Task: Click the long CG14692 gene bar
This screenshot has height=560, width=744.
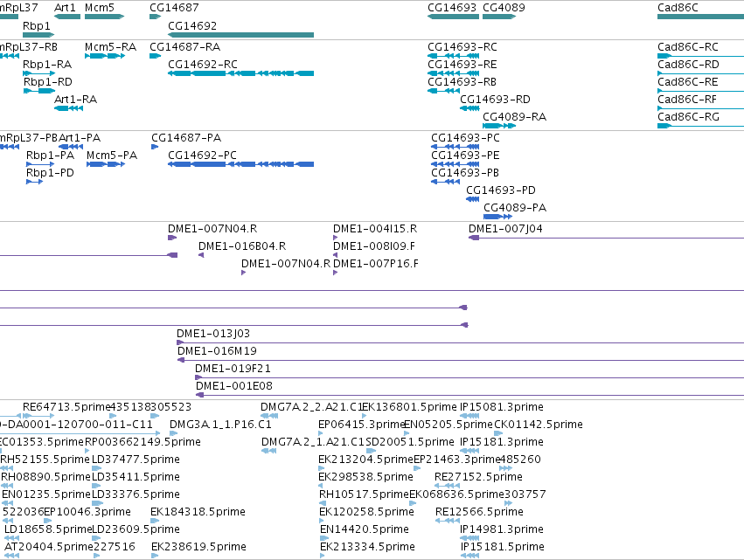Action: click(241, 35)
